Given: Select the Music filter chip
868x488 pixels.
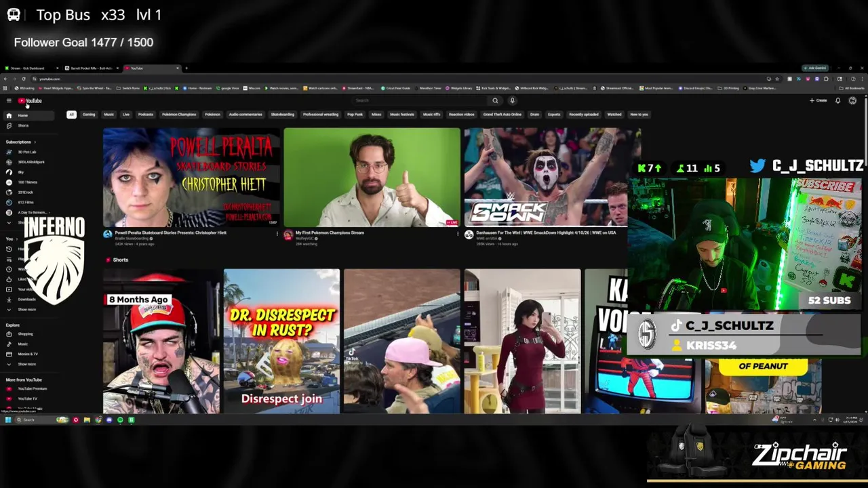Looking at the screenshot, I should click(108, 115).
